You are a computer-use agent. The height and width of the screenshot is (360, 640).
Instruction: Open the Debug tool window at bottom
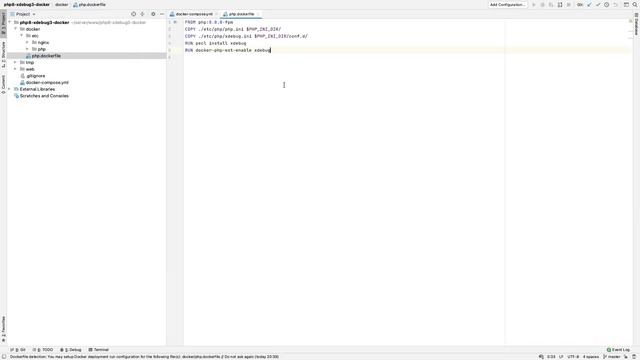[71, 350]
